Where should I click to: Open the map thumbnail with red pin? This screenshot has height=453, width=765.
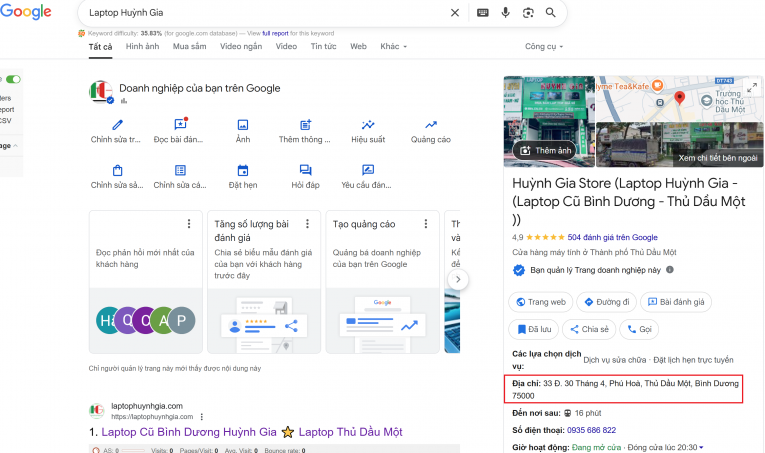pos(680,99)
